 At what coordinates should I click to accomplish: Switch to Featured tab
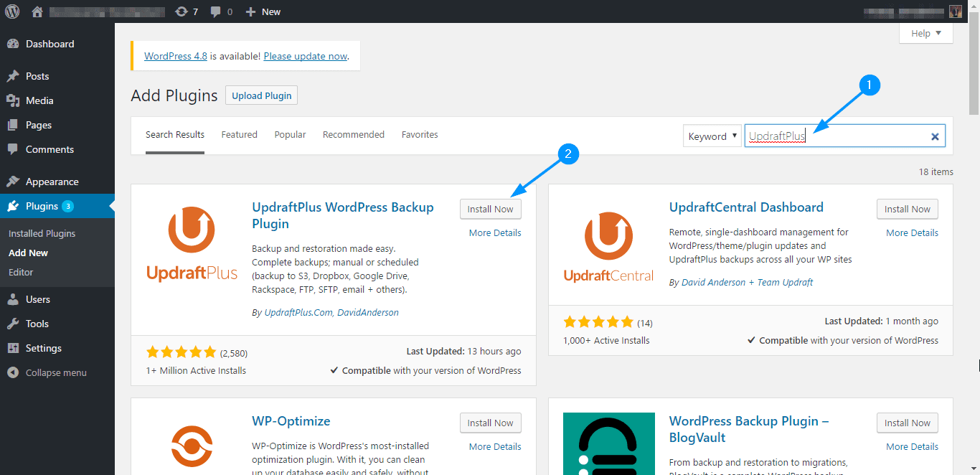pyautogui.click(x=239, y=134)
